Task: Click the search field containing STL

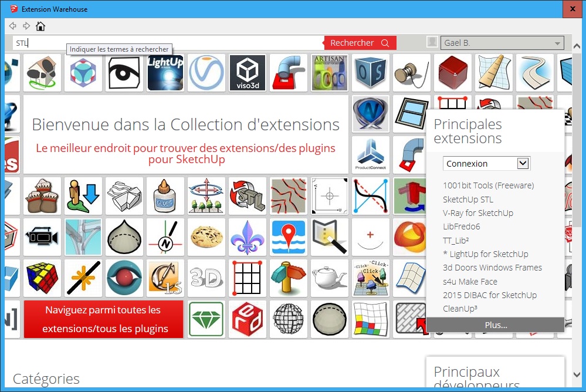Action: [x=167, y=43]
